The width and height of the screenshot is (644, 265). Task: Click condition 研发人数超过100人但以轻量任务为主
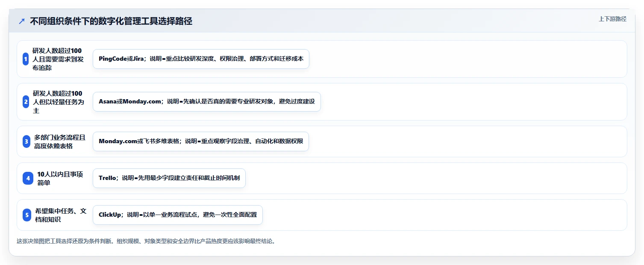[59, 102]
